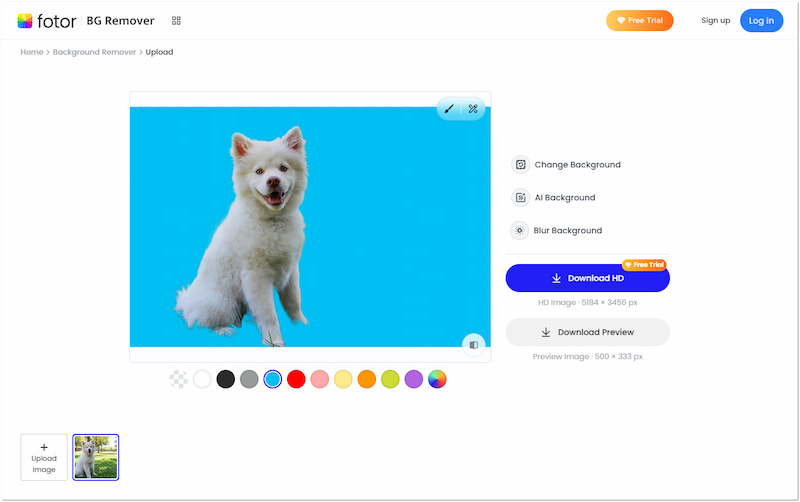This screenshot has width=800, height=502.
Task: Click the magic edit tool icon
Action: tap(473, 109)
